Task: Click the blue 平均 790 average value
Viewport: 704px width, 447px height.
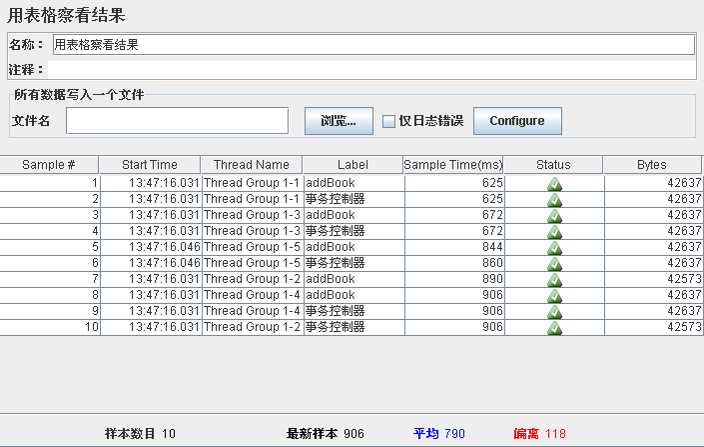Action: pyautogui.click(x=439, y=434)
